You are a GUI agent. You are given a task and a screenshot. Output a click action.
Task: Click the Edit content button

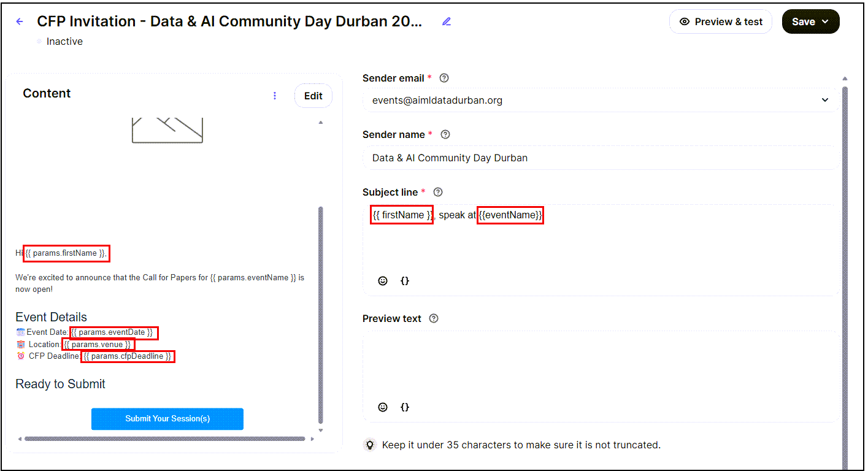[x=313, y=96]
